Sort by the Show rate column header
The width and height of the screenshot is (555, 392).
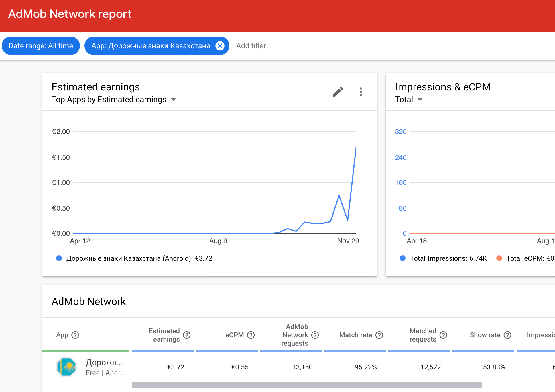coord(485,335)
